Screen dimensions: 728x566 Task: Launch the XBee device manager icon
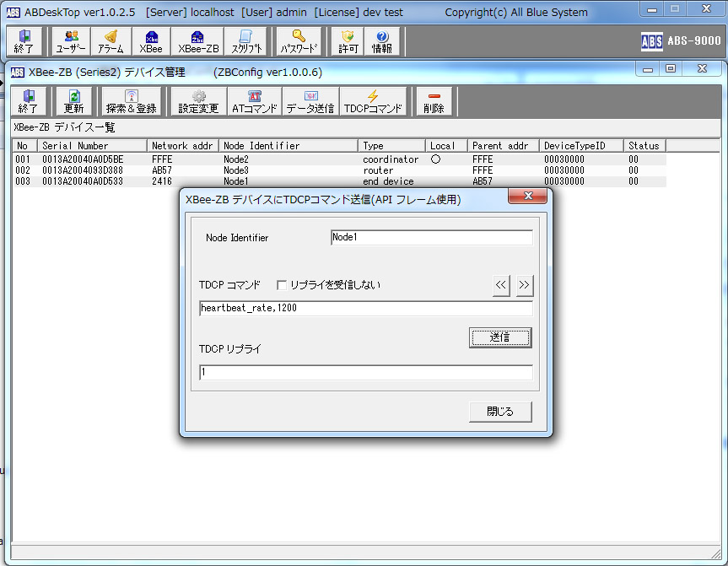click(151, 41)
